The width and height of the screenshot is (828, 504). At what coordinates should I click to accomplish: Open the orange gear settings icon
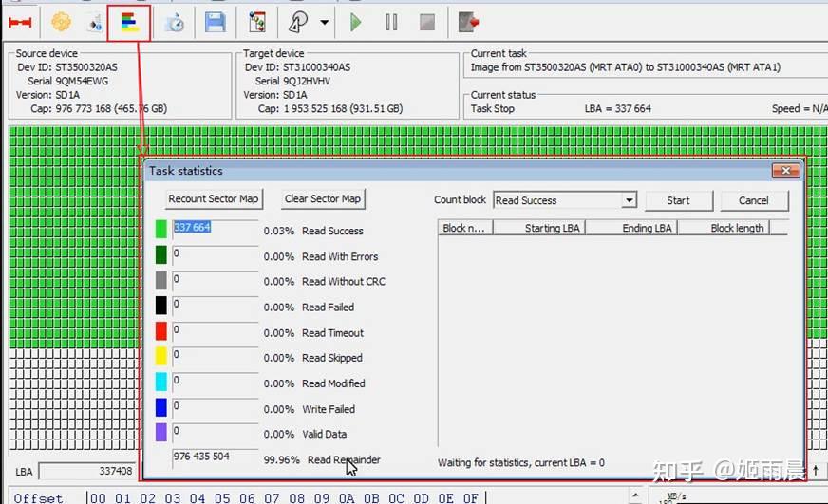tap(61, 22)
